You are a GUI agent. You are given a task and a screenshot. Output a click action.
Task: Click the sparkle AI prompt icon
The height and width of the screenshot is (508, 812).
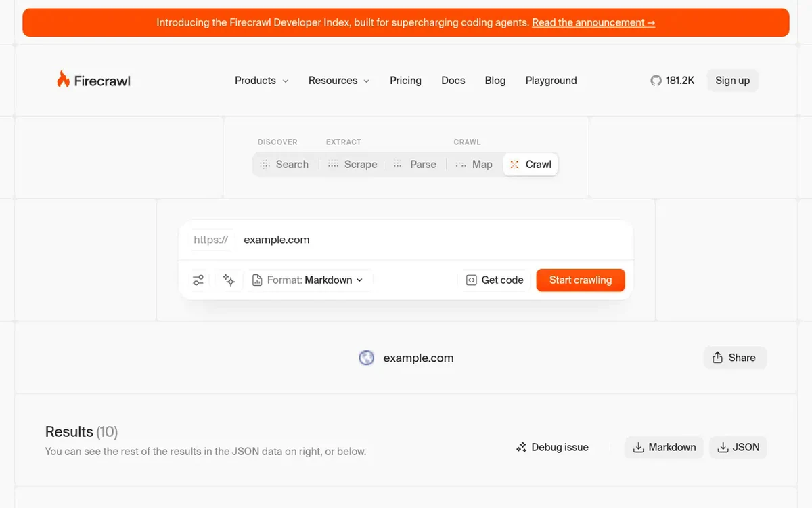pyautogui.click(x=229, y=280)
